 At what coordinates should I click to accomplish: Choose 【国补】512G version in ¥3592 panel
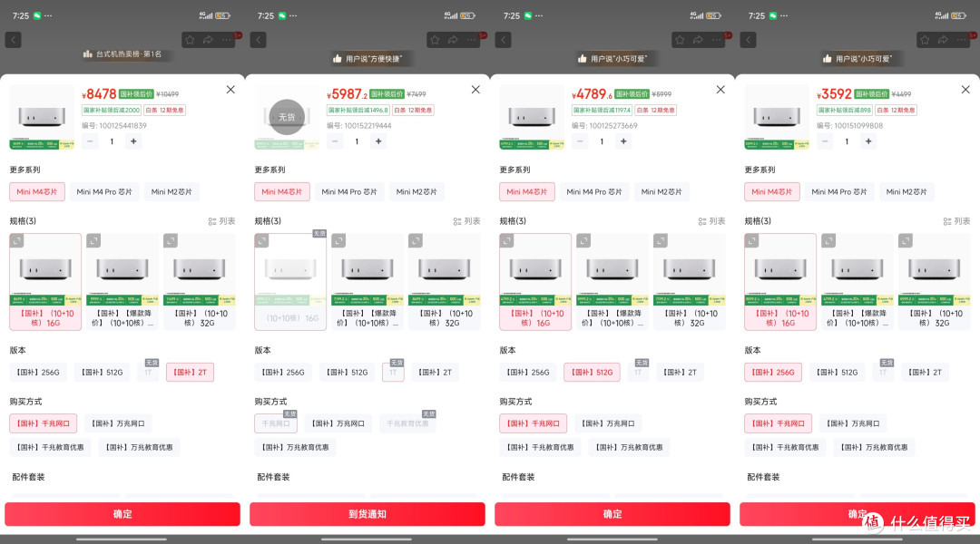click(837, 373)
